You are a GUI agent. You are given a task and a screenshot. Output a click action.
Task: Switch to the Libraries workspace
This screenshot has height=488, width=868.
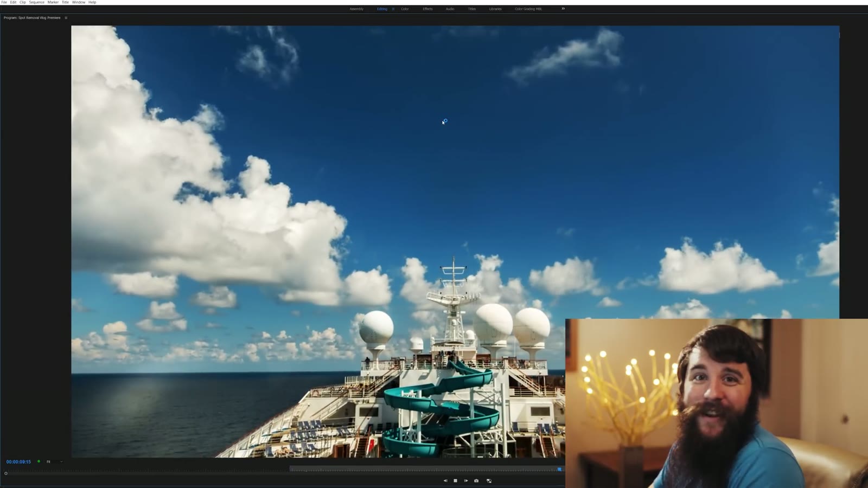(495, 9)
